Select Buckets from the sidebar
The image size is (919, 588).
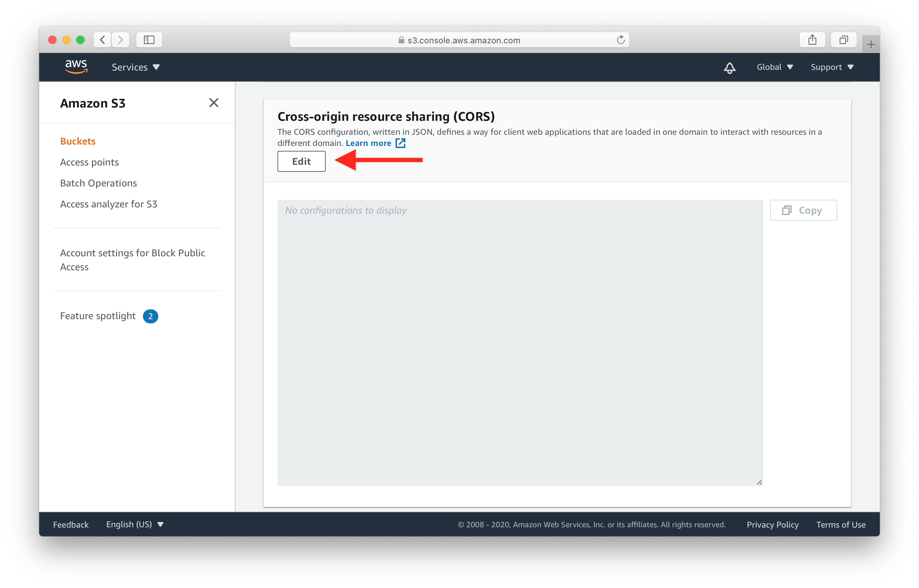(77, 141)
